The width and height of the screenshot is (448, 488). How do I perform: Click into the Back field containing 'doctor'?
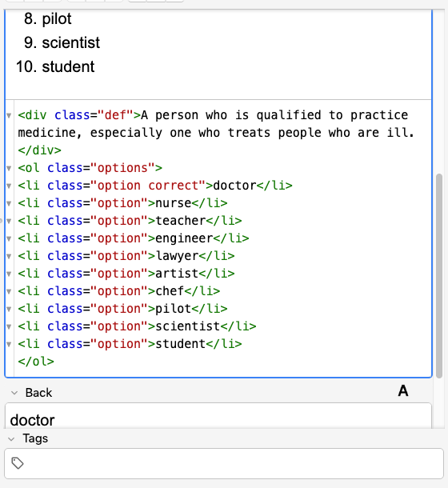pyautogui.click(x=218, y=416)
